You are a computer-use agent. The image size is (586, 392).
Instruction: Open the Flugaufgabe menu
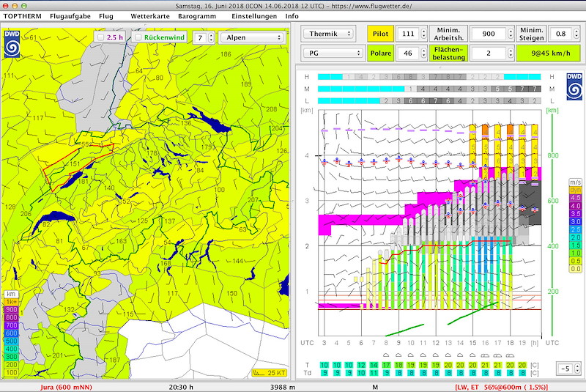(70, 16)
